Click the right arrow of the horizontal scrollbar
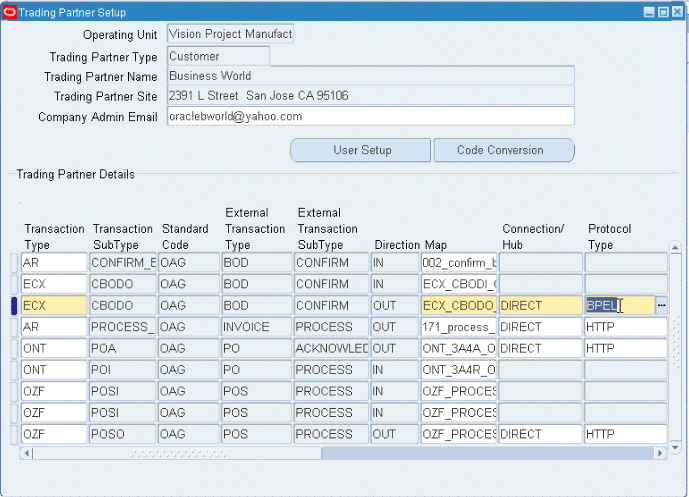The height and width of the screenshot is (497, 689). [x=660, y=453]
